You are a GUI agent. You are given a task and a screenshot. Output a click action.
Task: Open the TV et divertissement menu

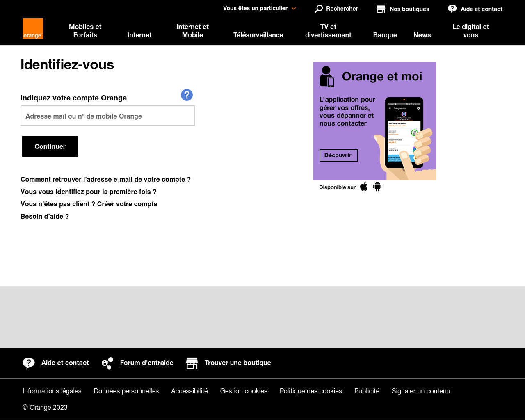pyautogui.click(x=328, y=31)
